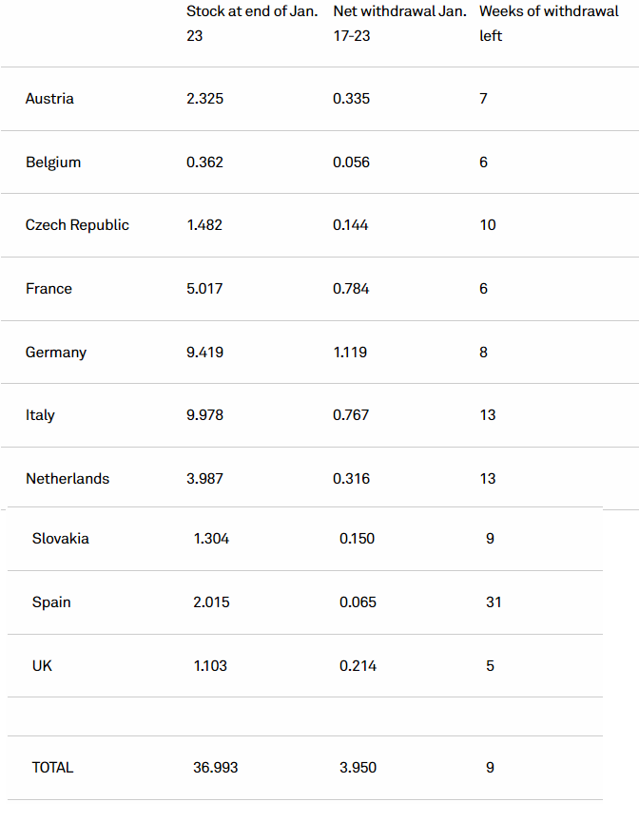Select Slovakia stock value 1.304

click(211, 539)
